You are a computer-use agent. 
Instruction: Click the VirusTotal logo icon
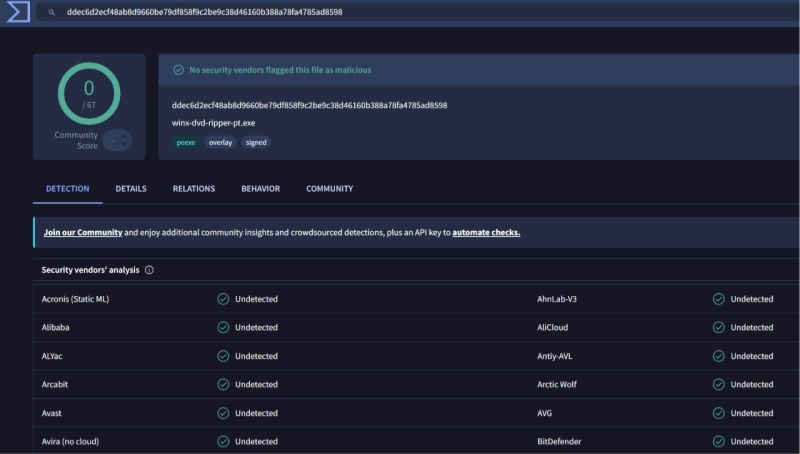[x=18, y=11]
